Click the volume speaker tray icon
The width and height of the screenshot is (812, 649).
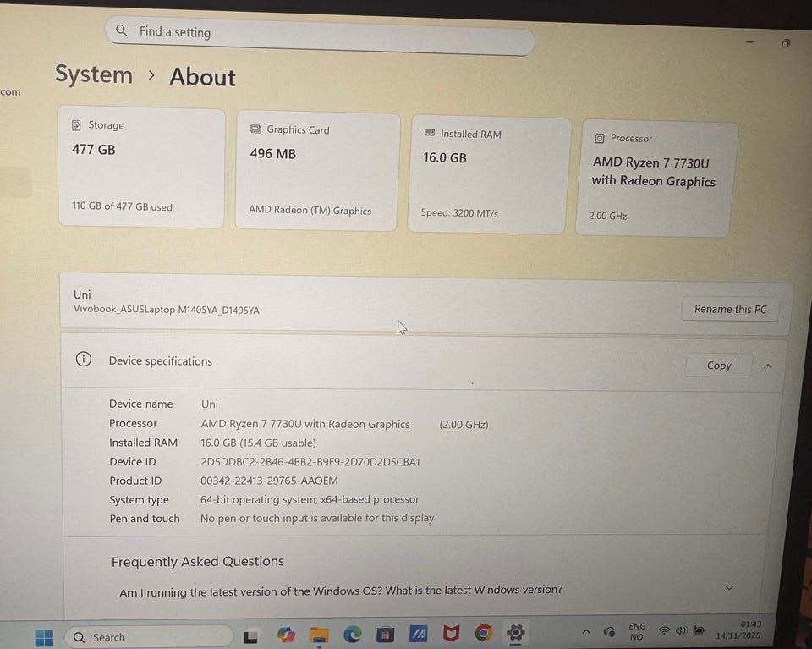[x=680, y=630]
